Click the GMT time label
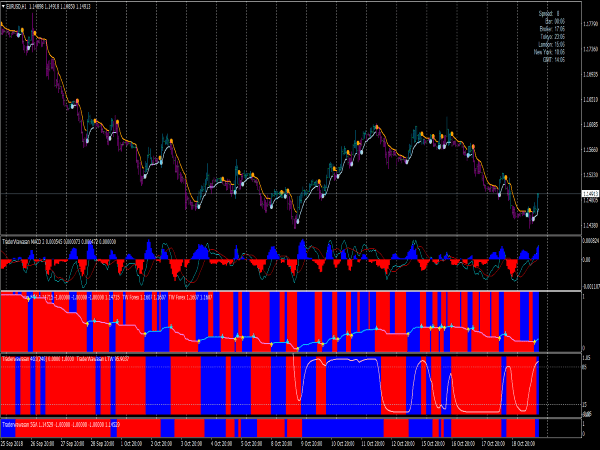The height and width of the screenshot is (450, 600). 554,60
